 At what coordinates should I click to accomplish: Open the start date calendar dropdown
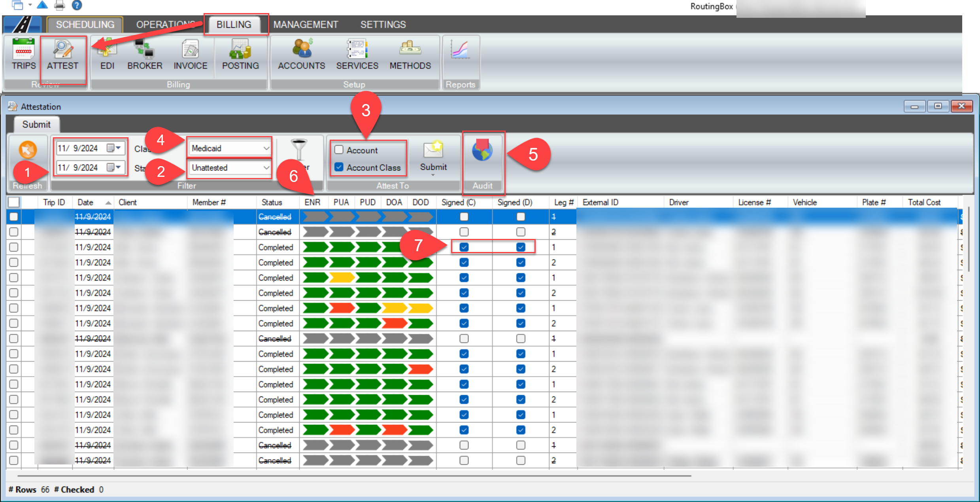point(118,148)
